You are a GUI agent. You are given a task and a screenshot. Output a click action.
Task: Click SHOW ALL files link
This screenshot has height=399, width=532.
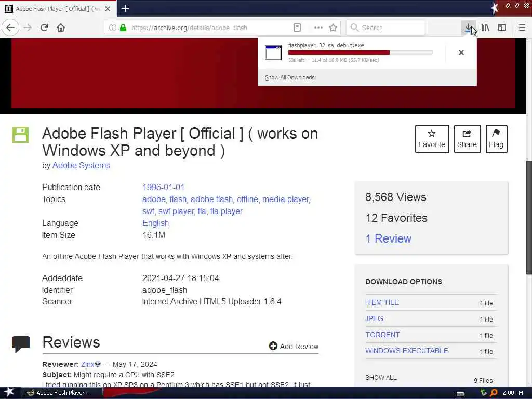pos(381,377)
